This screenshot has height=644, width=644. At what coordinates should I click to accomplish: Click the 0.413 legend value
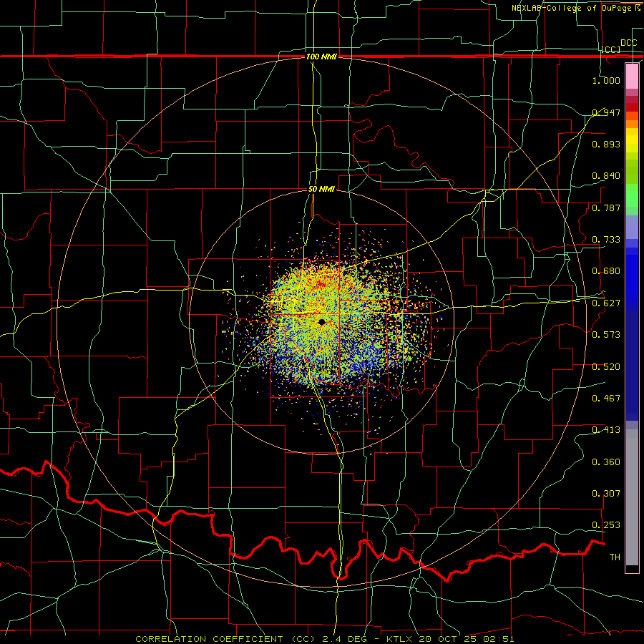pos(606,429)
